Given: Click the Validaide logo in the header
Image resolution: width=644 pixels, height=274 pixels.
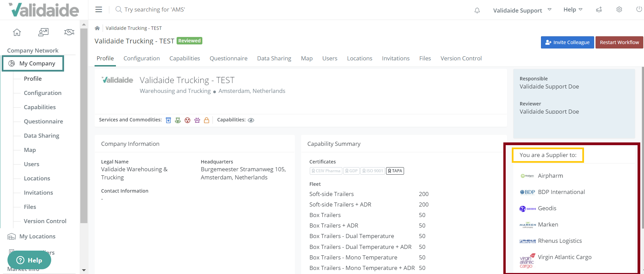Looking at the screenshot, I should coord(44,10).
